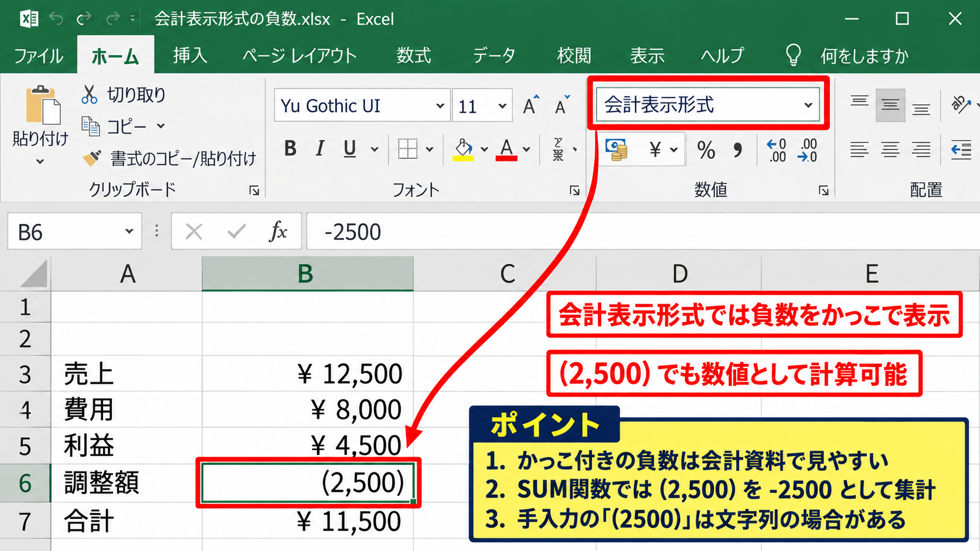Switch to the 数式 tab
Image resolution: width=980 pixels, height=551 pixels.
tap(414, 56)
